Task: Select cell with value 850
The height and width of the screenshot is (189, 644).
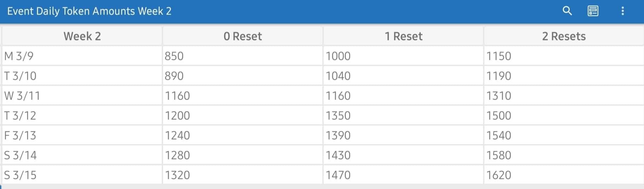Action: coord(243,56)
